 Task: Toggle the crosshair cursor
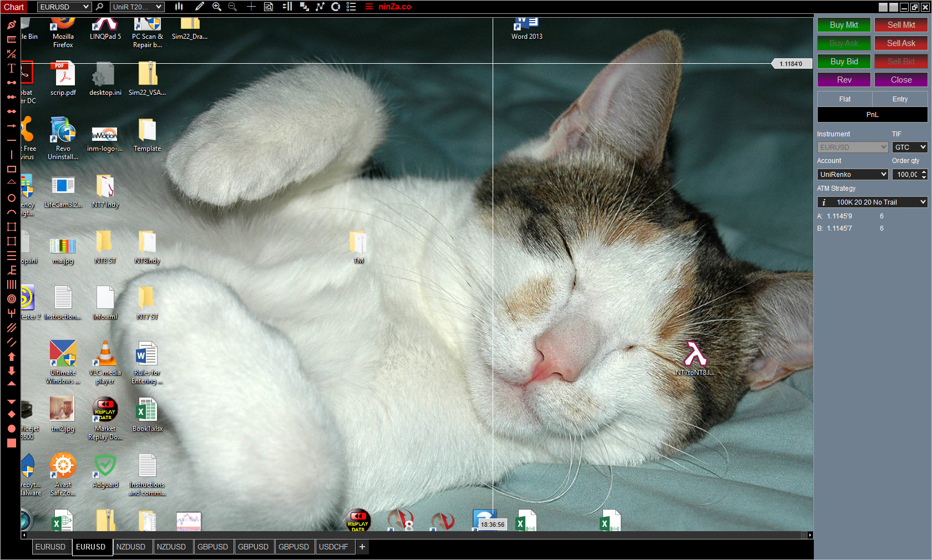pos(251,7)
